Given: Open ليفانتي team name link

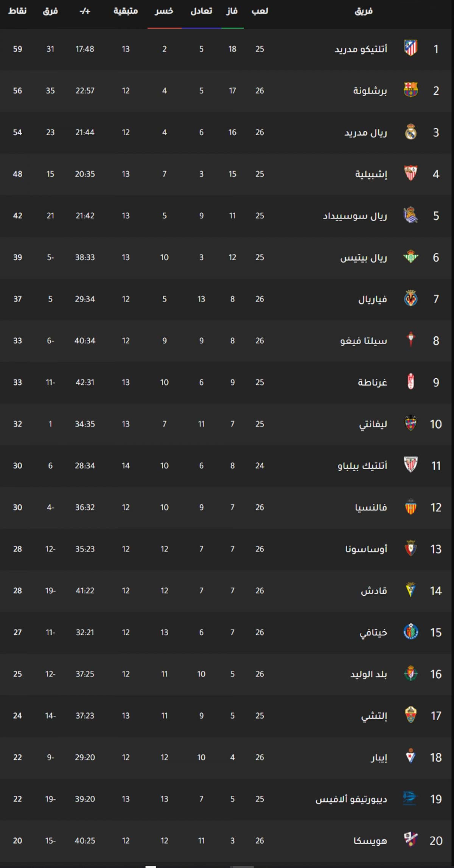Looking at the screenshot, I should pyautogui.click(x=373, y=424).
